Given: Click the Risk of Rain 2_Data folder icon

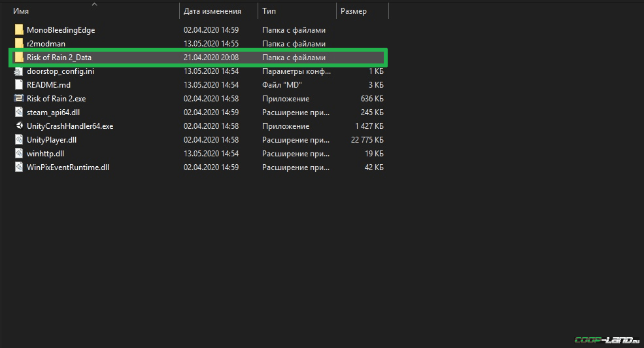Looking at the screenshot, I should coord(18,58).
